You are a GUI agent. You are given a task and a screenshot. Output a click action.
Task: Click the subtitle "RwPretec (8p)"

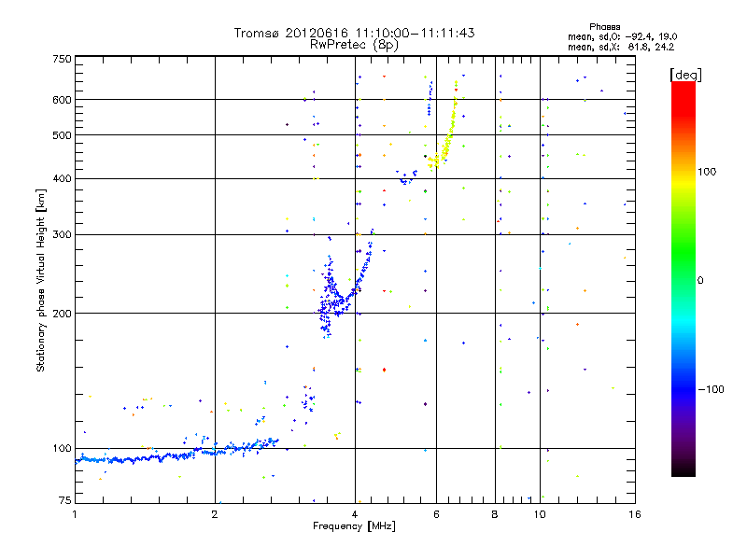pyautogui.click(x=354, y=45)
